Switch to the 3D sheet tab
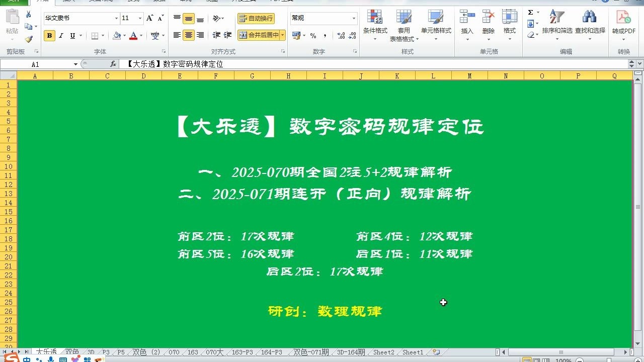The width and height of the screenshot is (644, 362). (91, 352)
